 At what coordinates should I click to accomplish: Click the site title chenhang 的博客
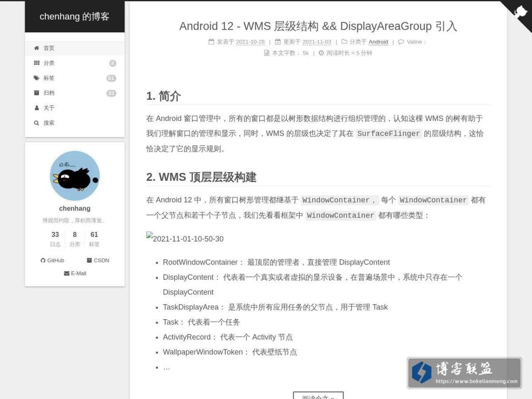(x=74, y=16)
